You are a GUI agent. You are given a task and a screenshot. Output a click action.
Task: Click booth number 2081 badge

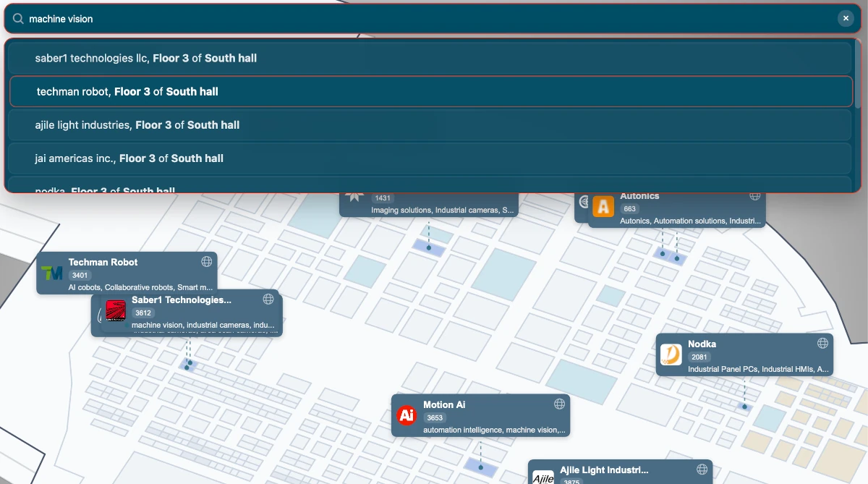(x=699, y=357)
